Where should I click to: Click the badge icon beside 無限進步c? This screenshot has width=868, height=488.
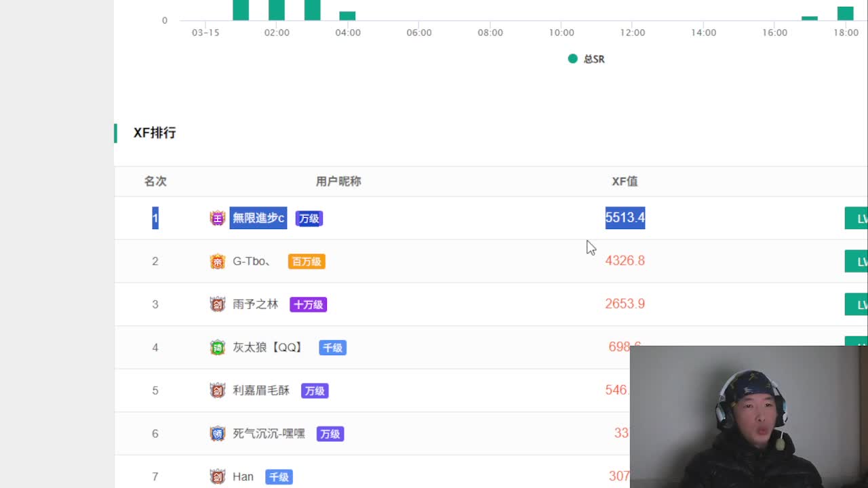click(x=217, y=218)
